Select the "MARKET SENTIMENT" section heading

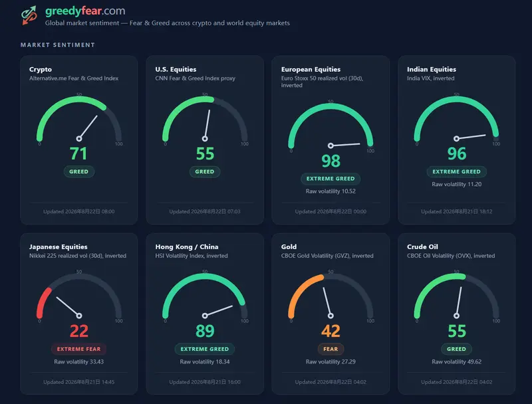coord(58,45)
